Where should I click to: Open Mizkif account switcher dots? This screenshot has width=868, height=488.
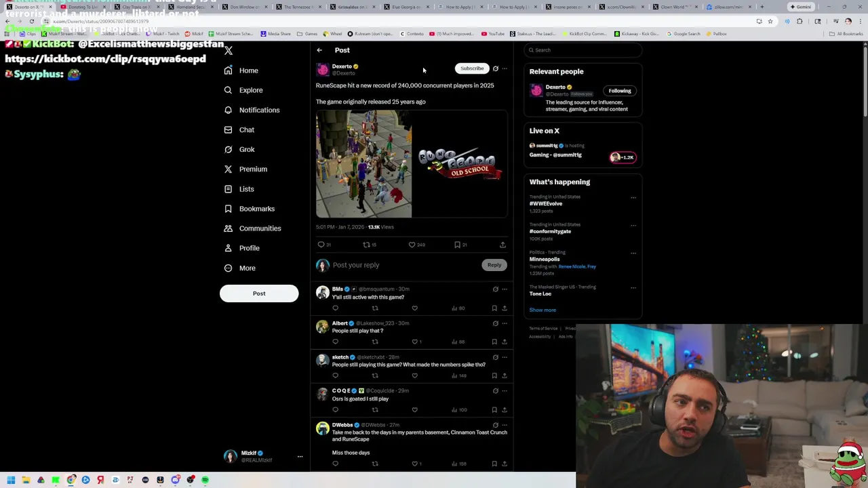(300, 457)
